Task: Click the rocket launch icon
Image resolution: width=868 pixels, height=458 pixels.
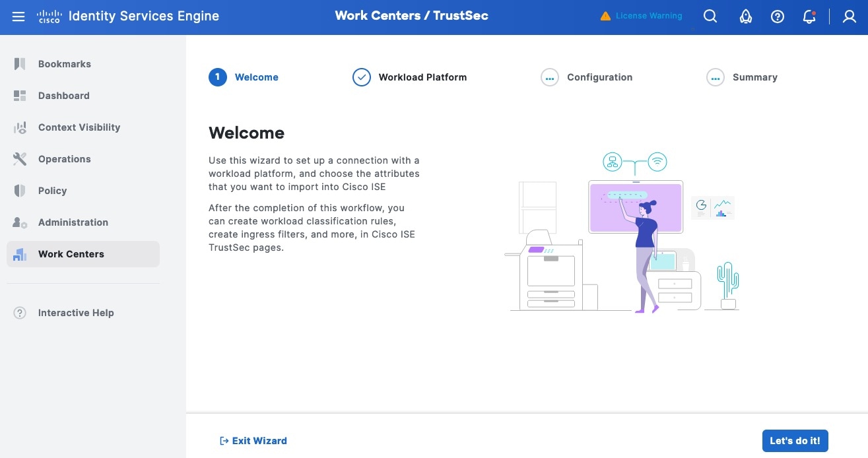Action: pos(746,16)
